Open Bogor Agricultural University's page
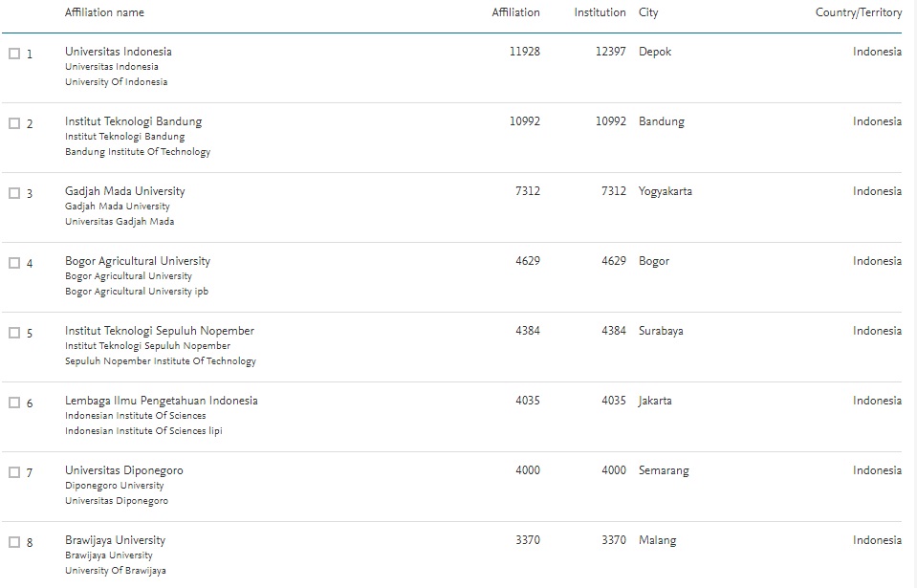 click(140, 261)
